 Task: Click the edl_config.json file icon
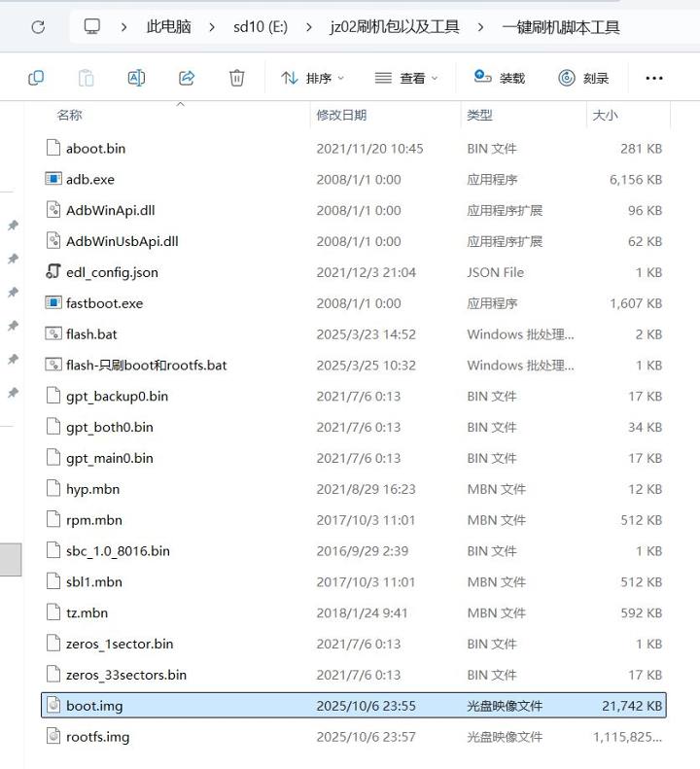click(x=52, y=271)
